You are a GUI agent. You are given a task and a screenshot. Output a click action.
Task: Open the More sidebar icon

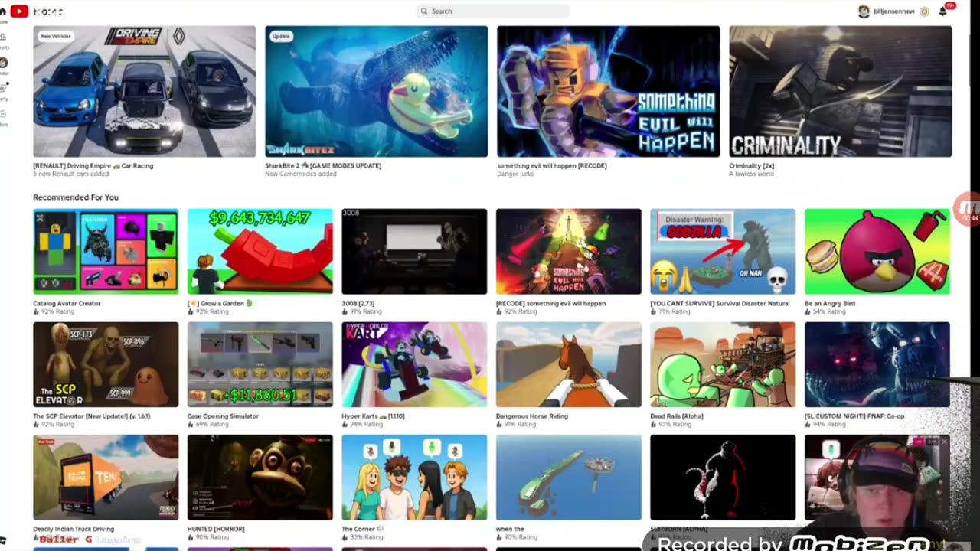click(x=4, y=114)
